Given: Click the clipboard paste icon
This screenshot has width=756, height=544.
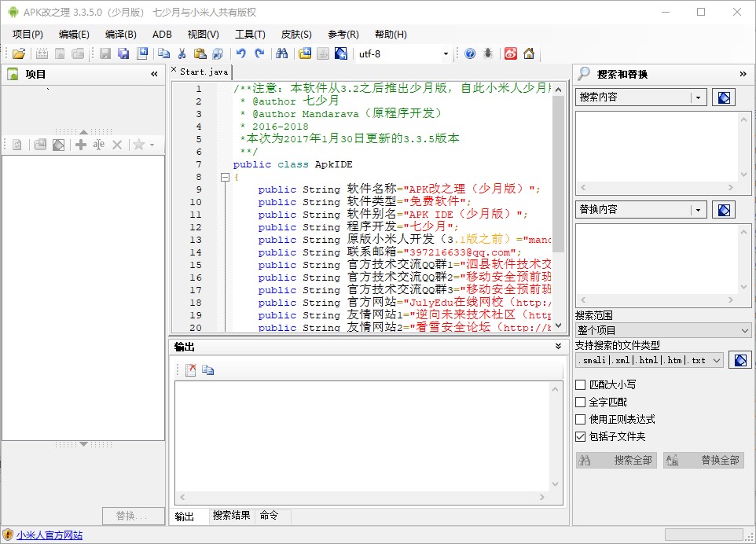Looking at the screenshot, I should [x=200, y=53].
